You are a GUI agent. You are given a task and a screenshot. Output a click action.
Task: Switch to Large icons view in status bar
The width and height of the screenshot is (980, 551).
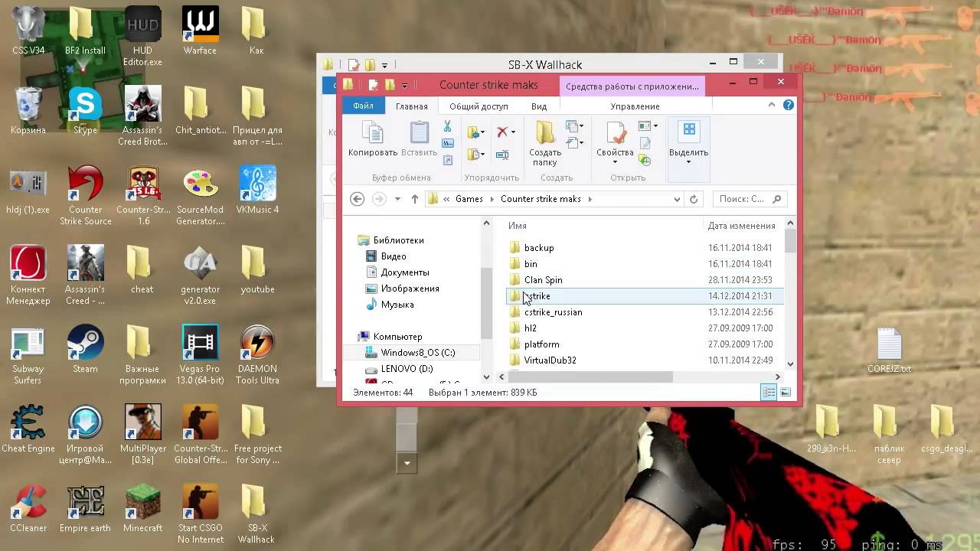click(x=785, y=393)
